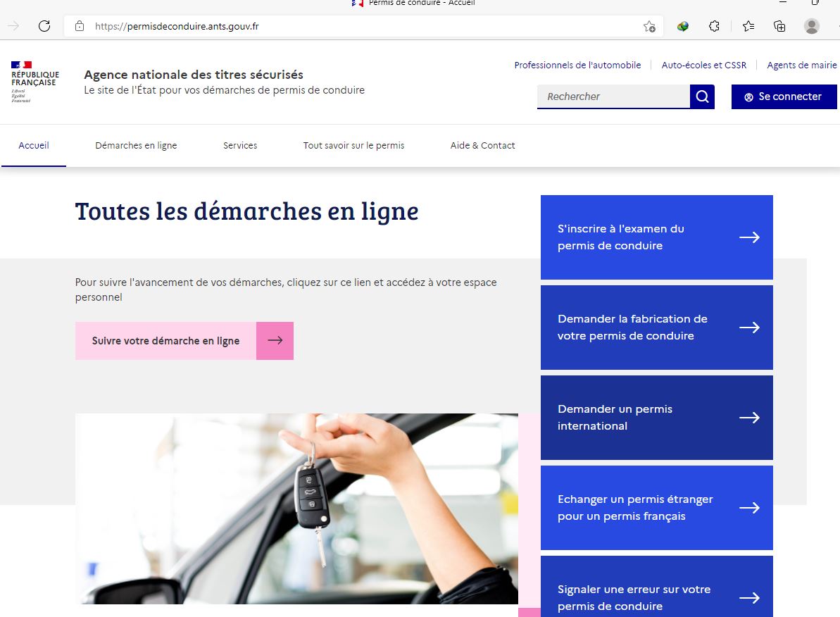Select the Tout savoir sur le permis tab
Image resolution: width=840 pixels, height=617 pixels.
click(x=353, y=146)
